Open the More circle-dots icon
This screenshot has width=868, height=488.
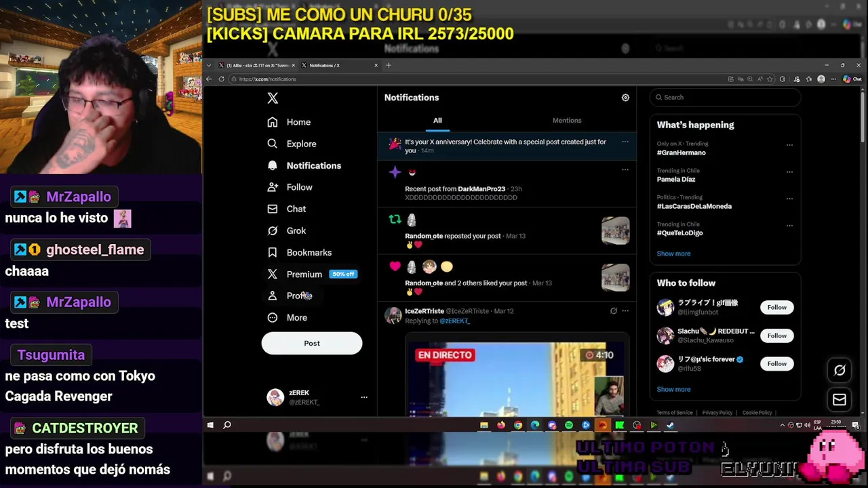(273, 317)
